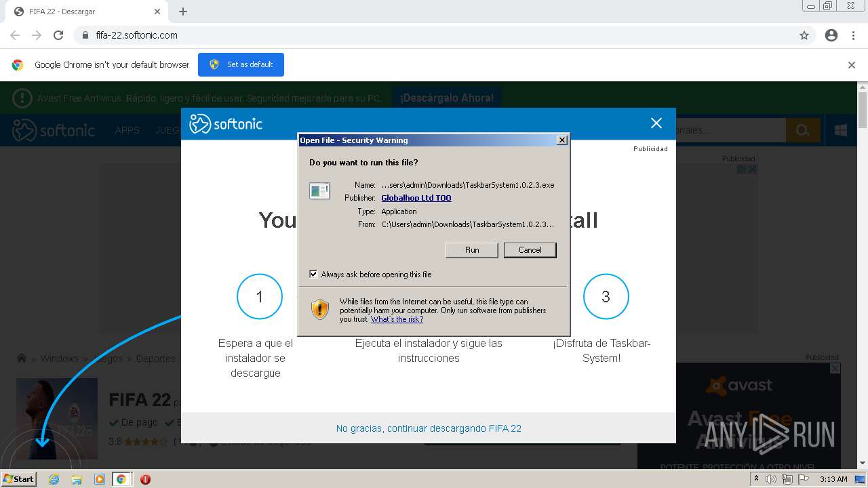Click the 3:13 AM system clock
Image resolution: width=868 pixels, height=488 pixels.
[x=833, y=479]
